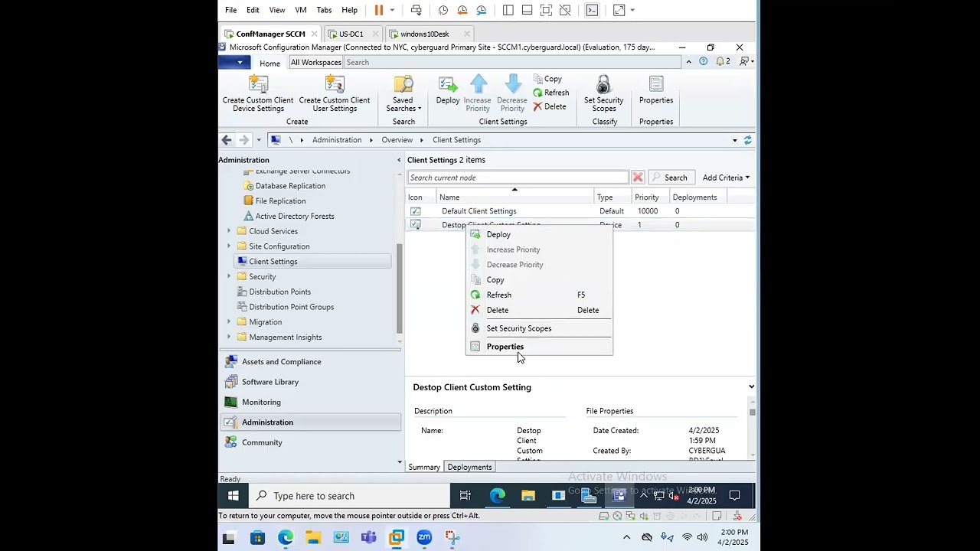980x551 pixels.
Task: Click the Search button
Action: 671,178
